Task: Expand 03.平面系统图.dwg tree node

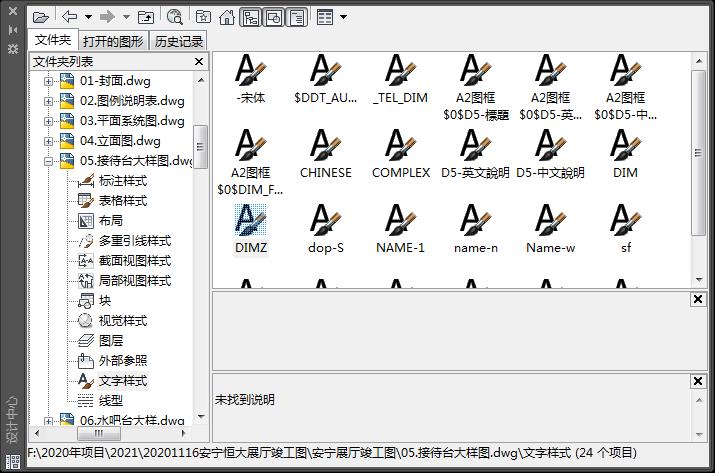Action: tap(48, 121)
